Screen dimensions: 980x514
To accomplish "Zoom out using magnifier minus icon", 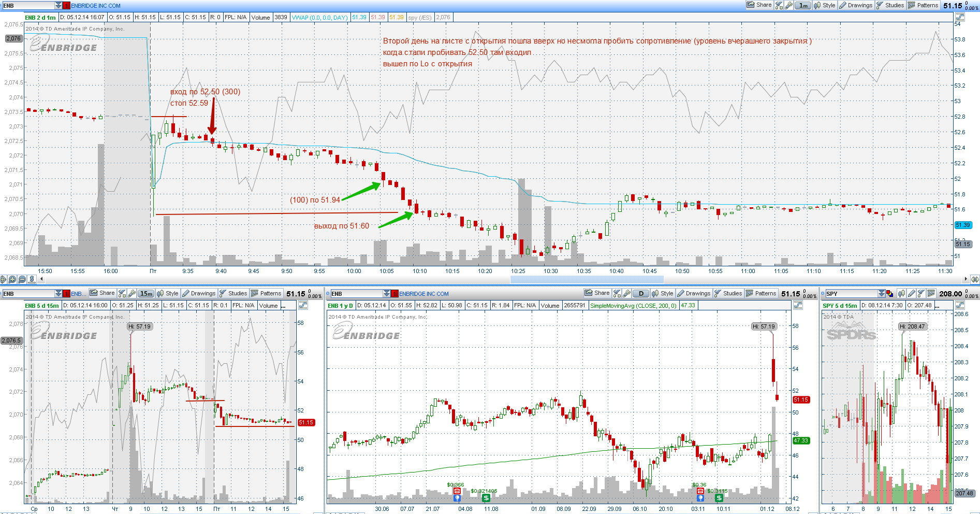I will coord(22,279).
